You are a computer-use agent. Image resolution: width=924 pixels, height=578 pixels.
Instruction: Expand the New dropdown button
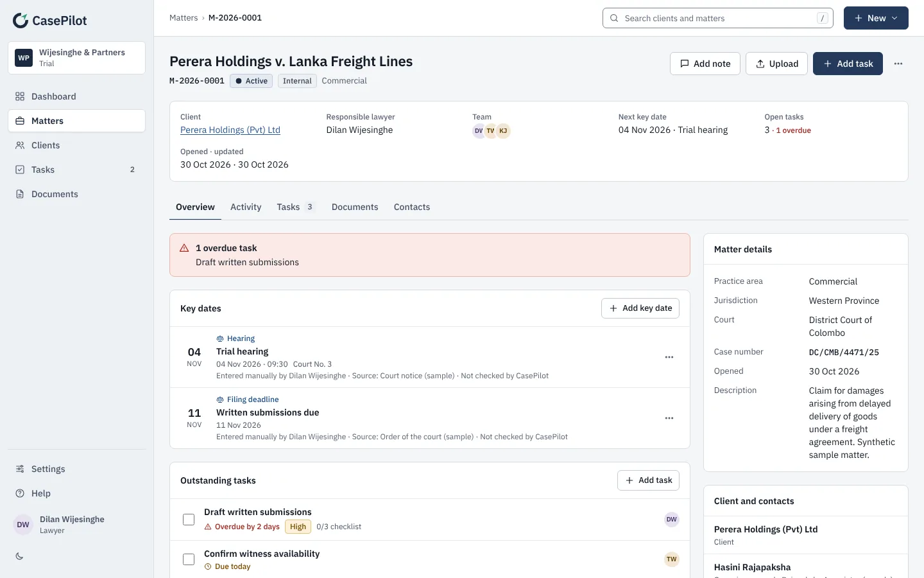coord(876,18)
